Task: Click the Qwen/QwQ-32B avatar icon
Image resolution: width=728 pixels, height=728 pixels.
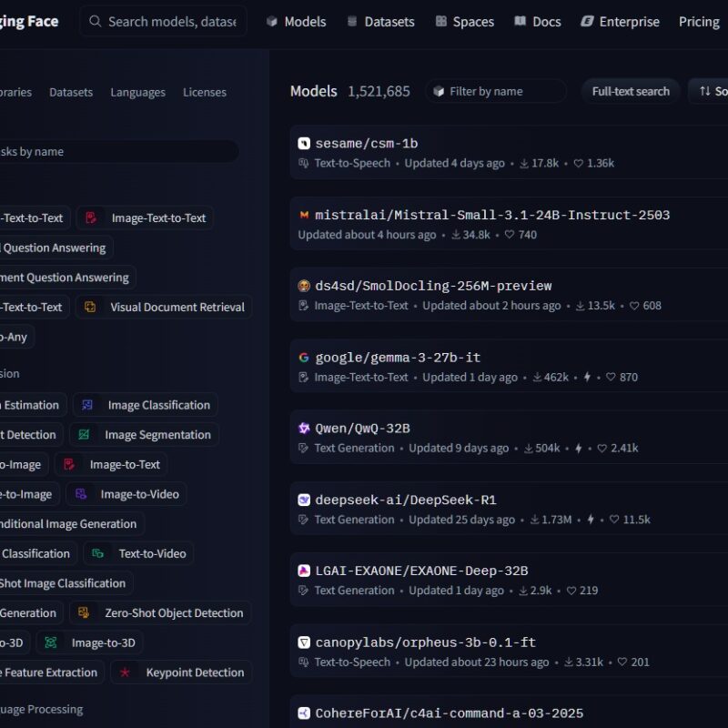Action: click(x=304, y=428)
